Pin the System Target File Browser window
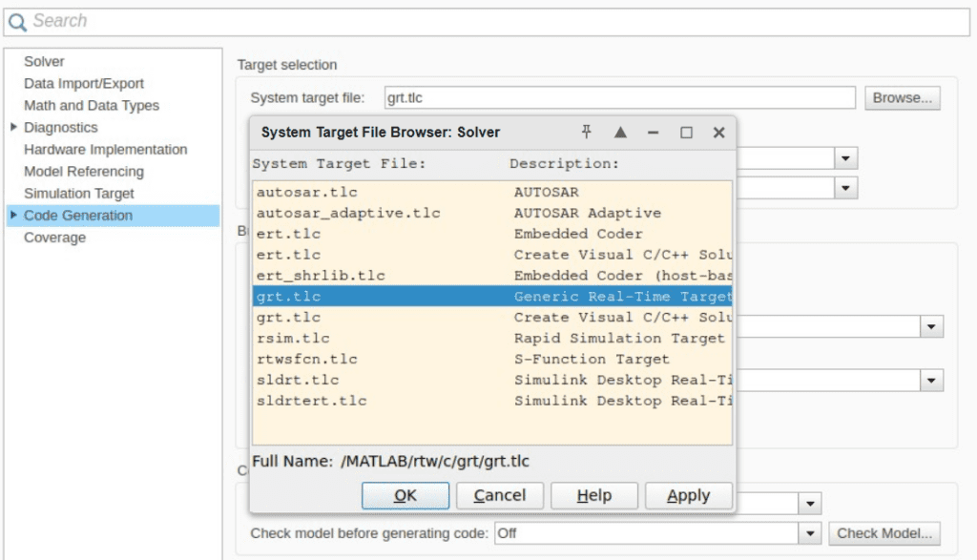 click(585, 133)
